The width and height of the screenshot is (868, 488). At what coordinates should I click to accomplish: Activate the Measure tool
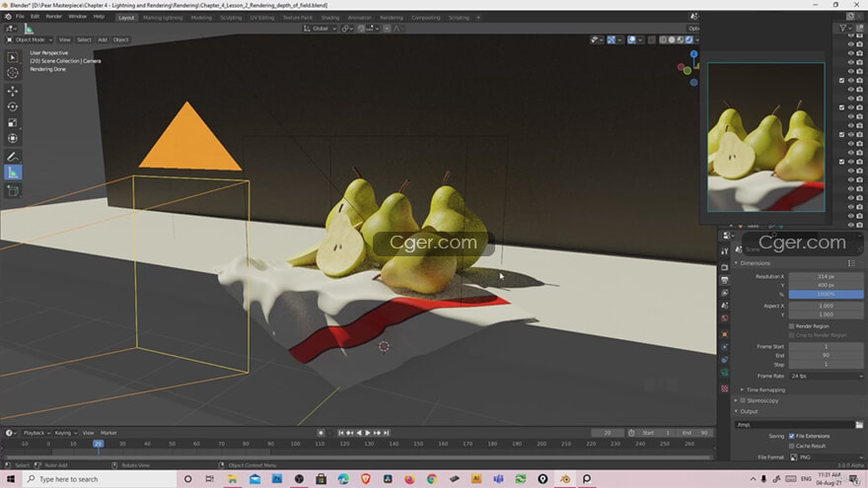pyautogui.click(x=13, y=173)
